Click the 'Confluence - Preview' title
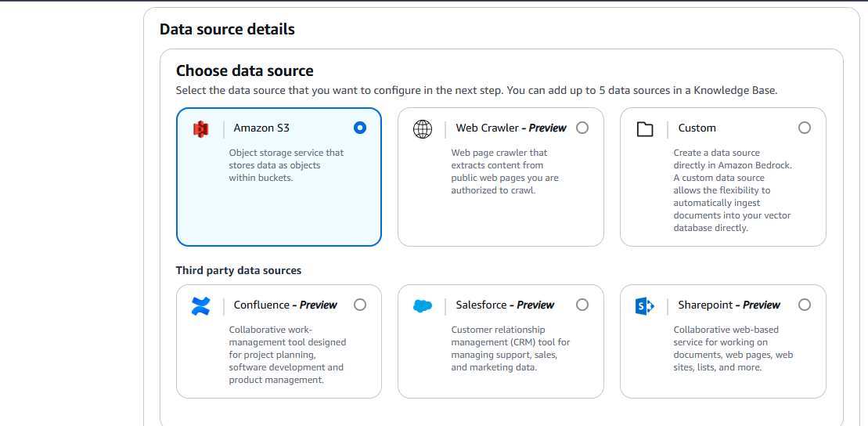This screenshot has width=868, height=426. tap(285, 305)
